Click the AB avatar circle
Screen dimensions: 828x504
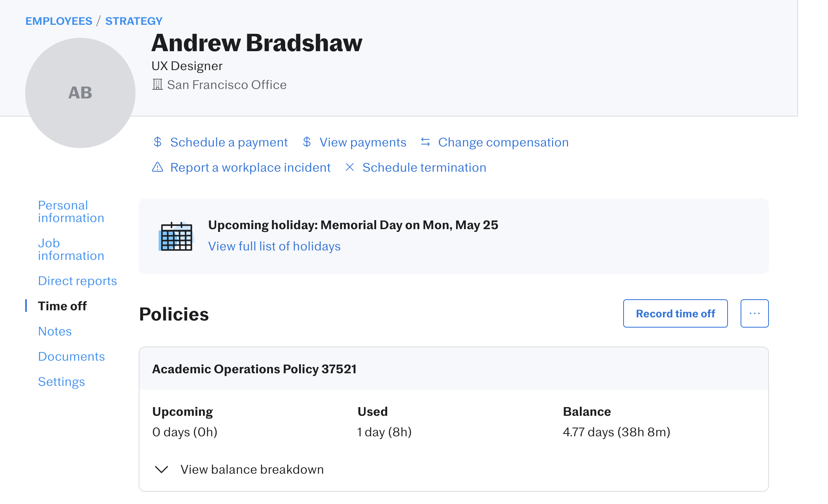click(x=80, y=93)
